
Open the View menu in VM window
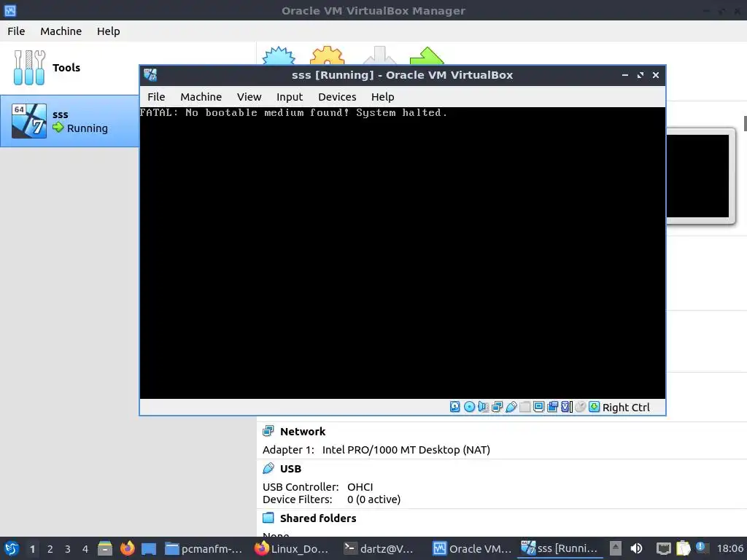(x=249, y=97)
